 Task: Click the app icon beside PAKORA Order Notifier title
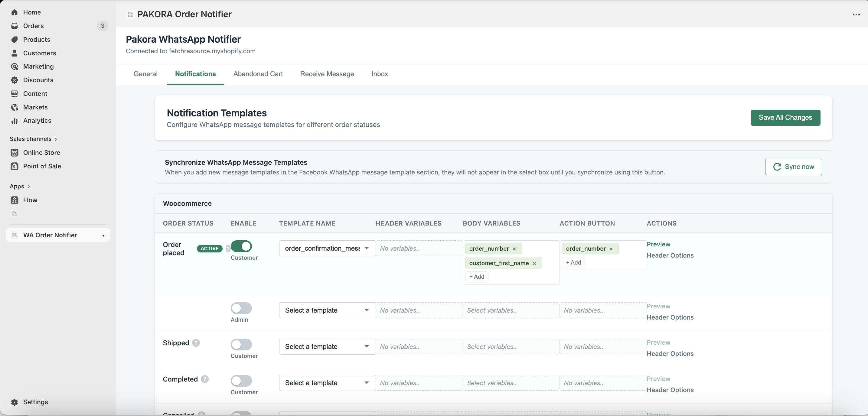tap(131, 15)
